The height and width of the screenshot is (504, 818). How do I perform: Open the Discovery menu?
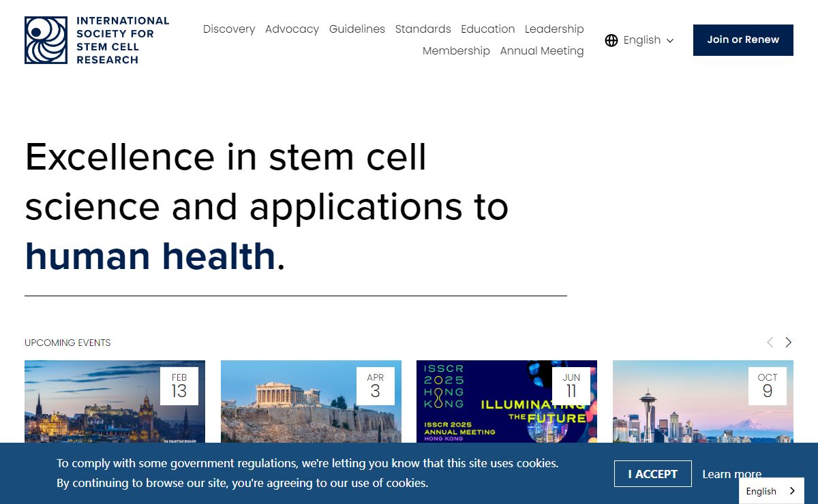[x=229, y=29]
